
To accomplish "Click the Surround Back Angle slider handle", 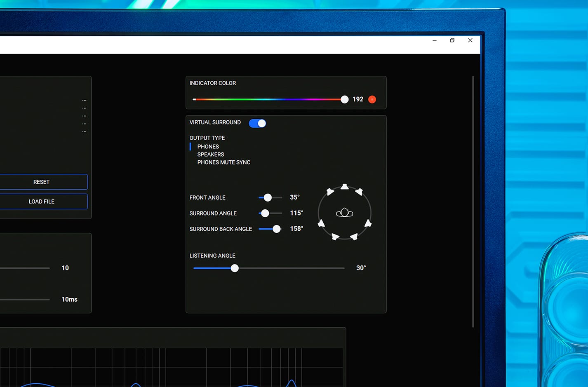I will 277,229.
